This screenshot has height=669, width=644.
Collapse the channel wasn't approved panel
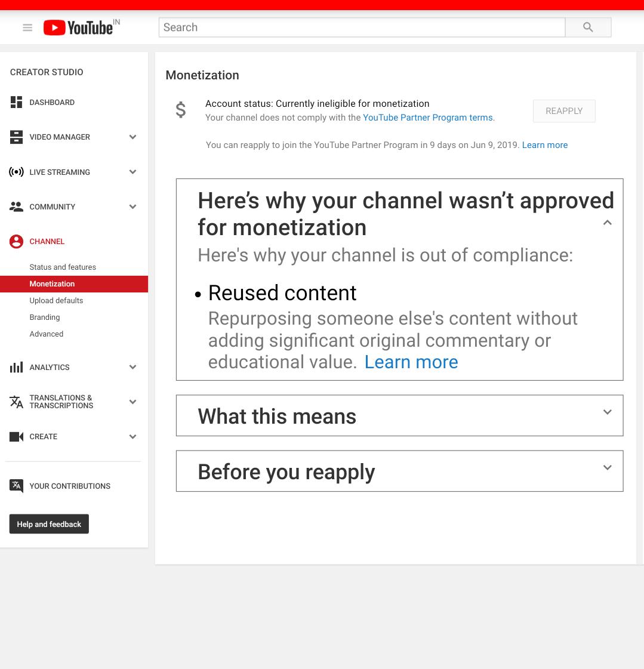click(608, 222)
